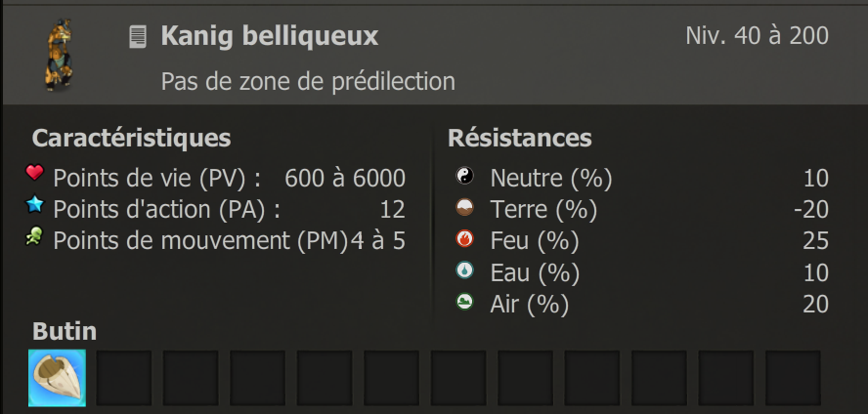Click the Butin section heading
Viewport: 868px width, 414px height.
pyautogui.click(x=64, y=330)
